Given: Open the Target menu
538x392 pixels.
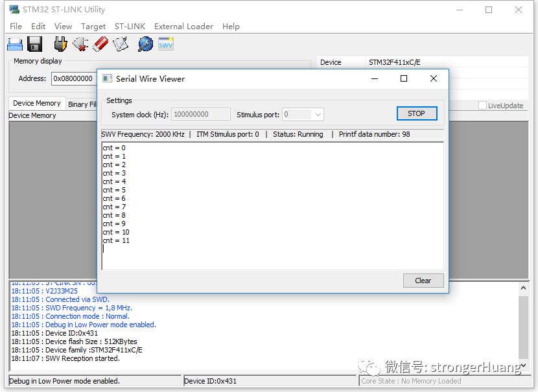Looking at the screenshot, I should click(x=93, y=27).
